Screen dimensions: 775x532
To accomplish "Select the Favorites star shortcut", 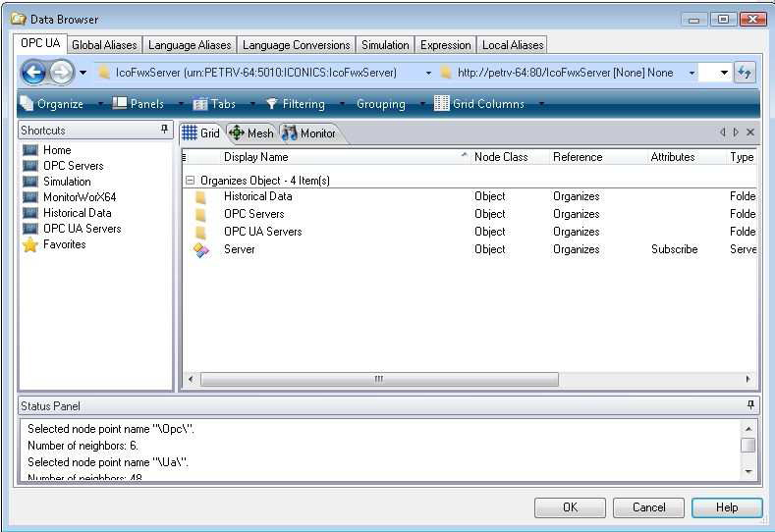I will click(30, 244).
